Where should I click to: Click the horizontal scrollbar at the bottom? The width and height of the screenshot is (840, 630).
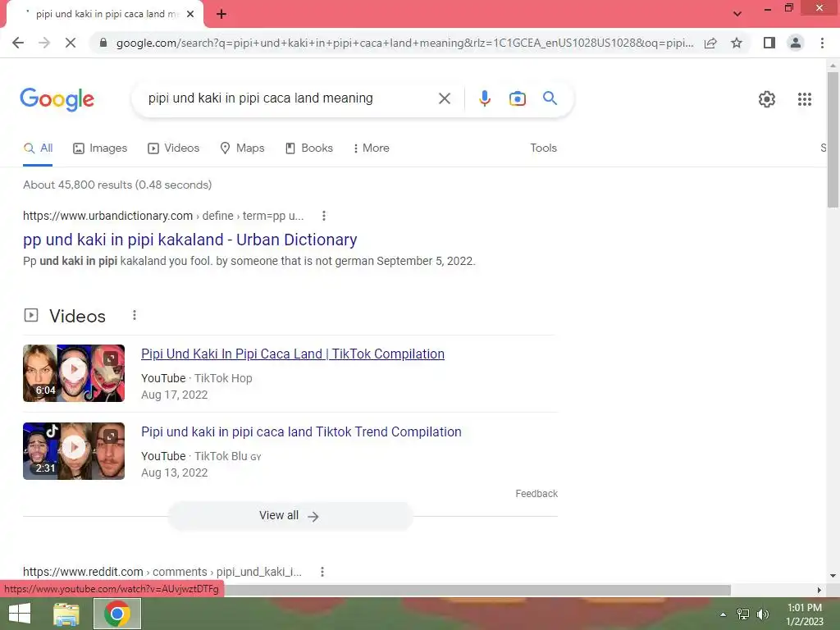click(x=477, y=590)
